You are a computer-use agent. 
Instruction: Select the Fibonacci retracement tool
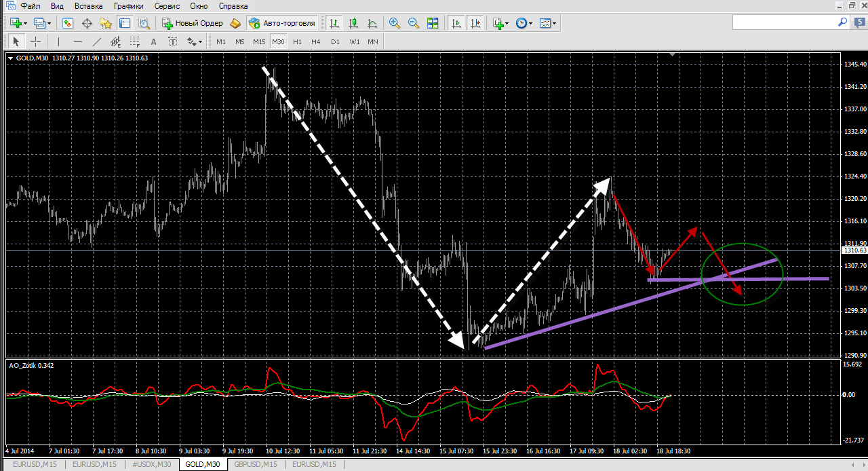[134, 41]
